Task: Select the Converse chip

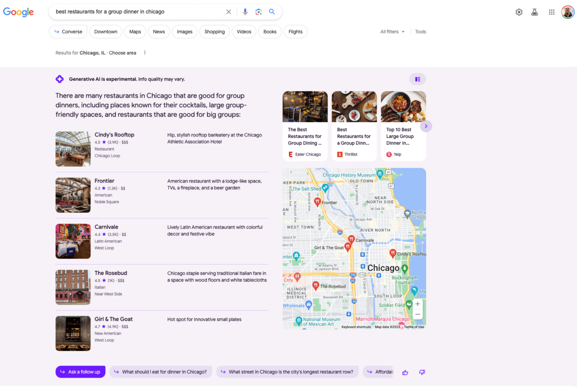Action: pyautogui.click(x=68, y=32)
